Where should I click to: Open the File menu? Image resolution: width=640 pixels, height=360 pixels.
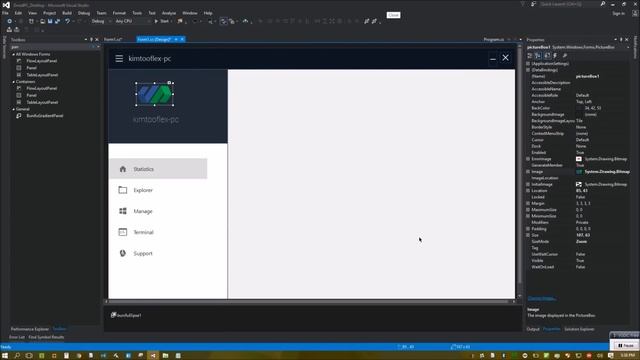5,13
